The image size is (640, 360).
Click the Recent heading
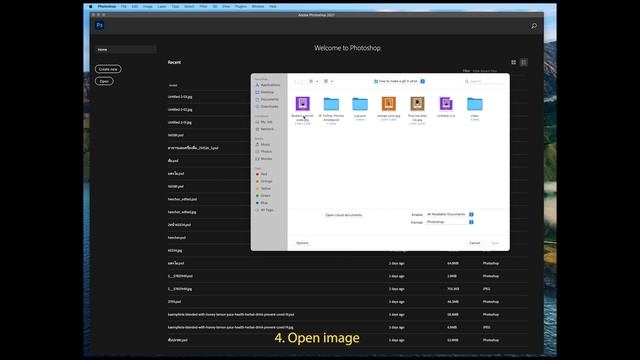tap(174, 62)
